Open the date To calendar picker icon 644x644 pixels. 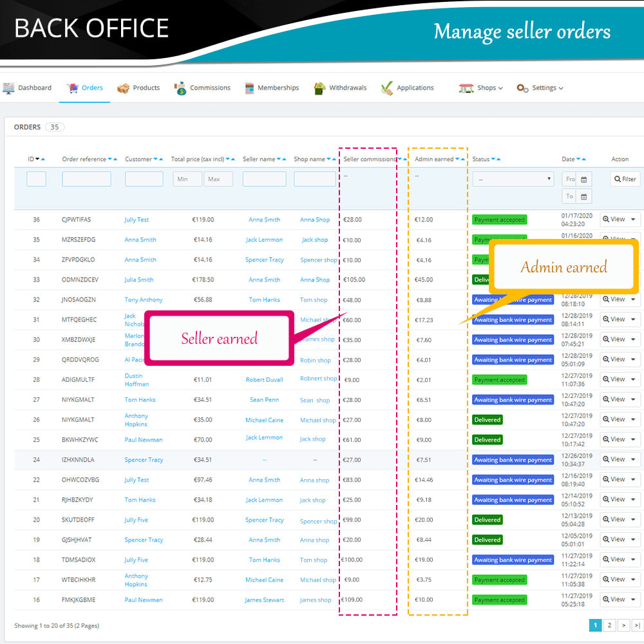pos(584,197)
